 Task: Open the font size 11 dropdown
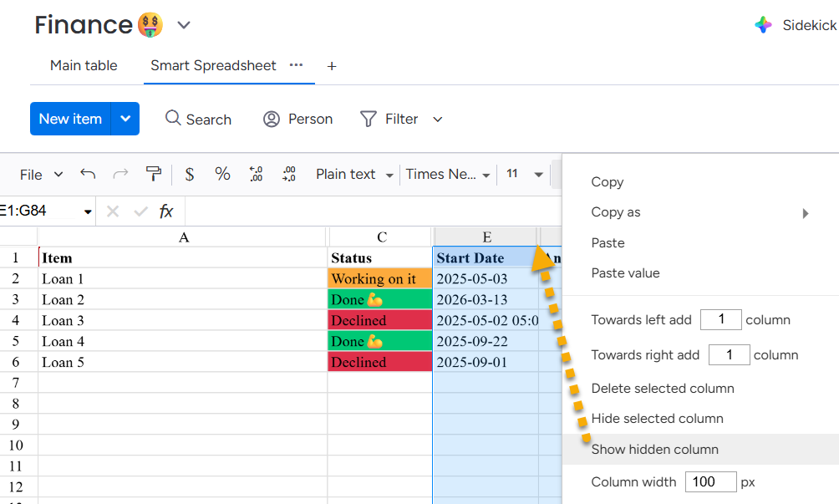pos(525,174)
